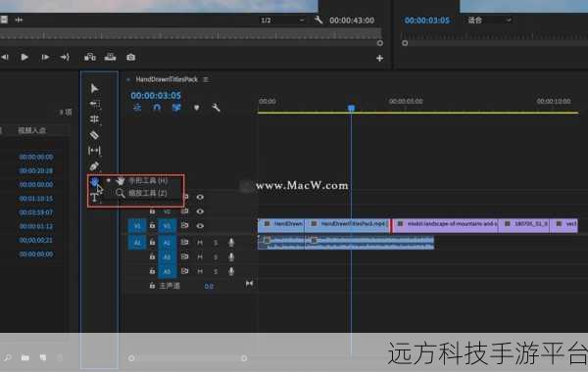Image resolution: width=588 pixels, height=372 pixels.
Task: Toggle A1 track targeting
Action: point(167,243)
